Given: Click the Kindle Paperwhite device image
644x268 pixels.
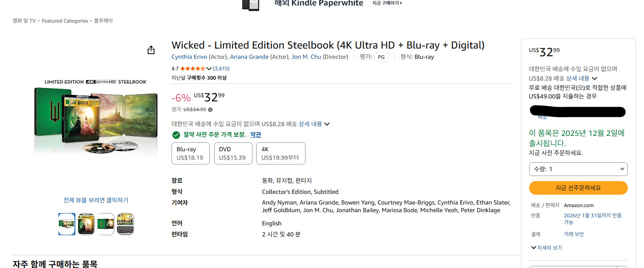Looking at the screenshot, I should (251, 4).
